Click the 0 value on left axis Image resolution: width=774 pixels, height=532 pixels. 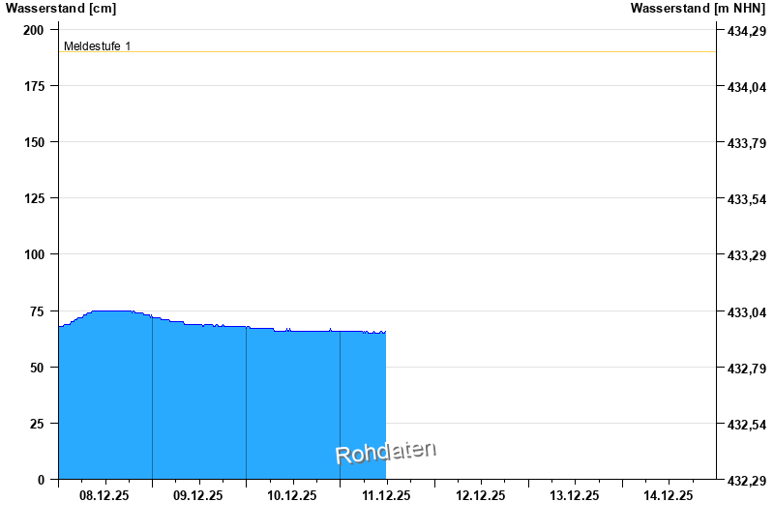pyautogui.click(x=41, y=480)
